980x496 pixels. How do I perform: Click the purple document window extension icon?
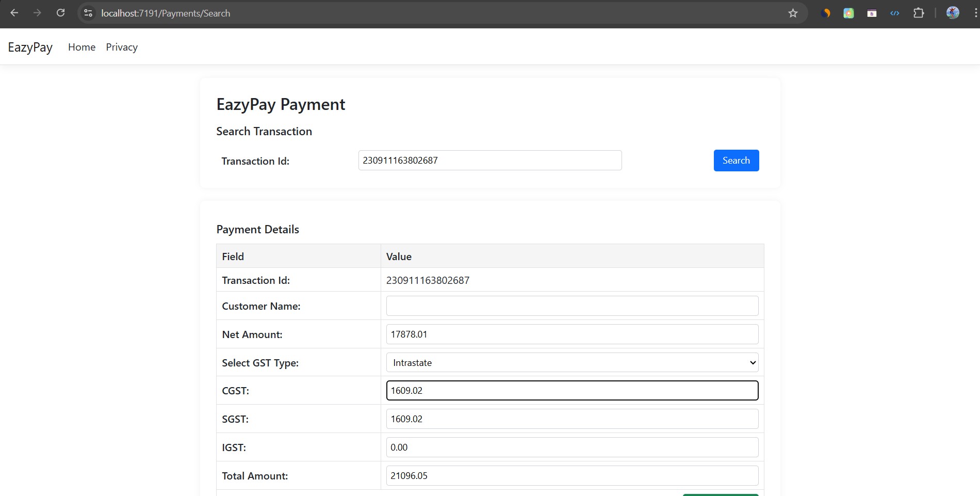[872, 13]
